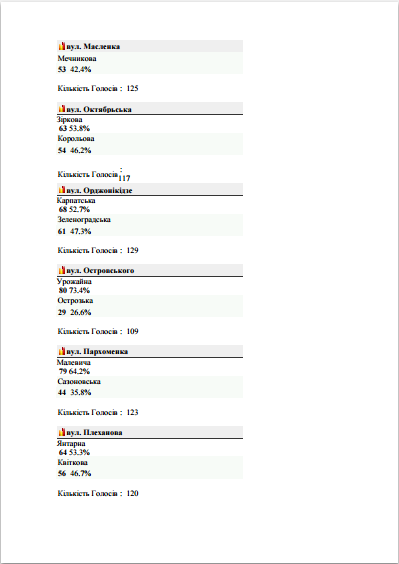Select the вул. Масленка poll heading
This screenshot has width=399, height=564.
tap(93, 46)
